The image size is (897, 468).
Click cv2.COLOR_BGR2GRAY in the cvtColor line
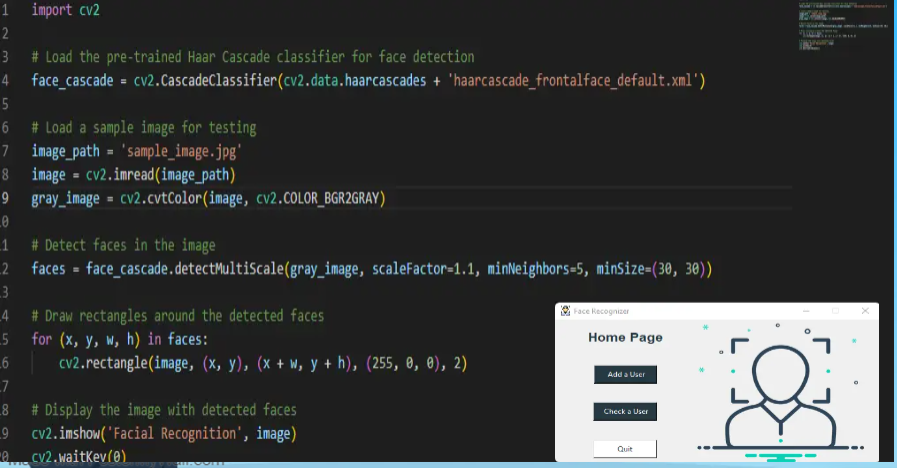[x=317, y=199]
